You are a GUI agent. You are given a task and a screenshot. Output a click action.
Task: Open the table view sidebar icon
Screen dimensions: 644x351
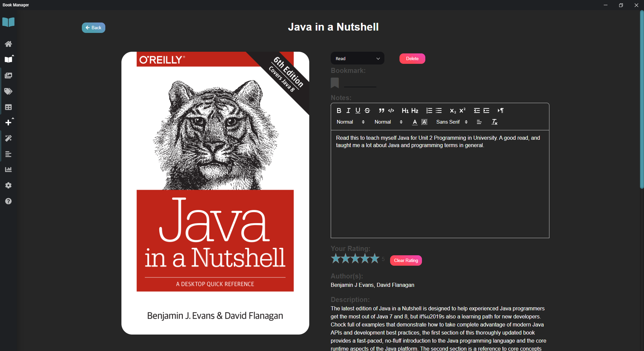(8, 107)
